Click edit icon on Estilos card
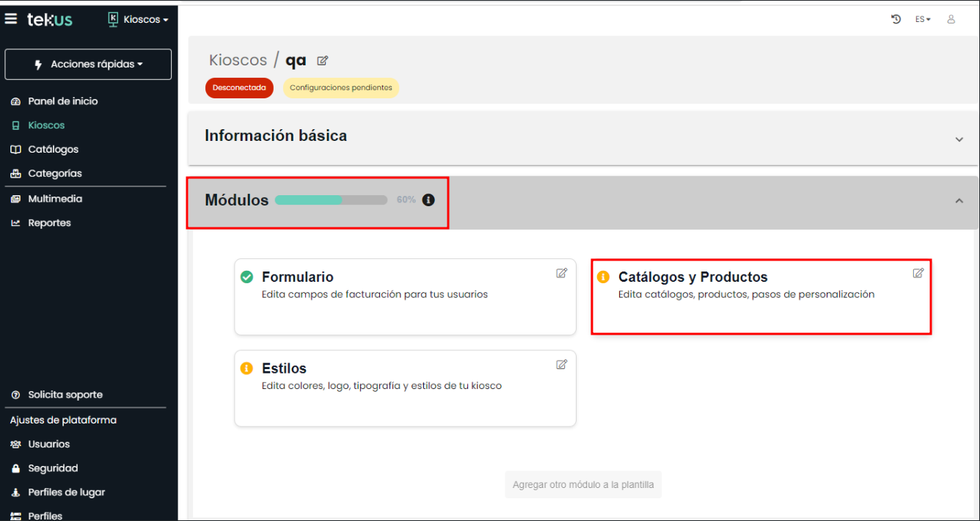The height and width of the screenshot is (521, 980). click(561, 364)
